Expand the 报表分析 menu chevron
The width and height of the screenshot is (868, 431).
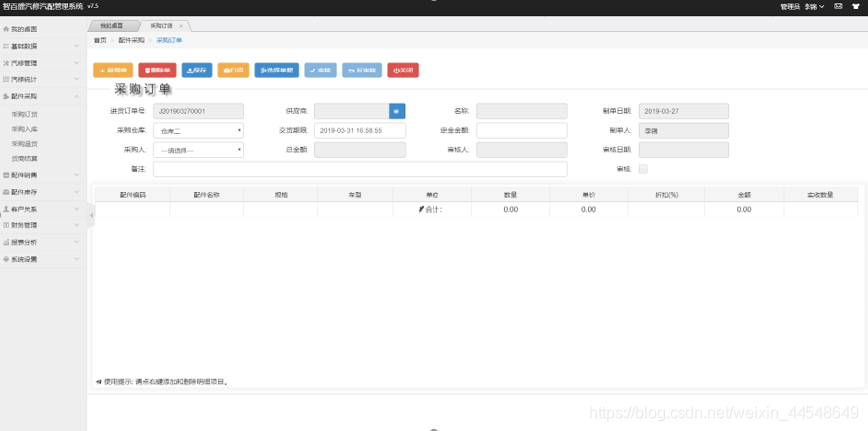pos(77,242)
